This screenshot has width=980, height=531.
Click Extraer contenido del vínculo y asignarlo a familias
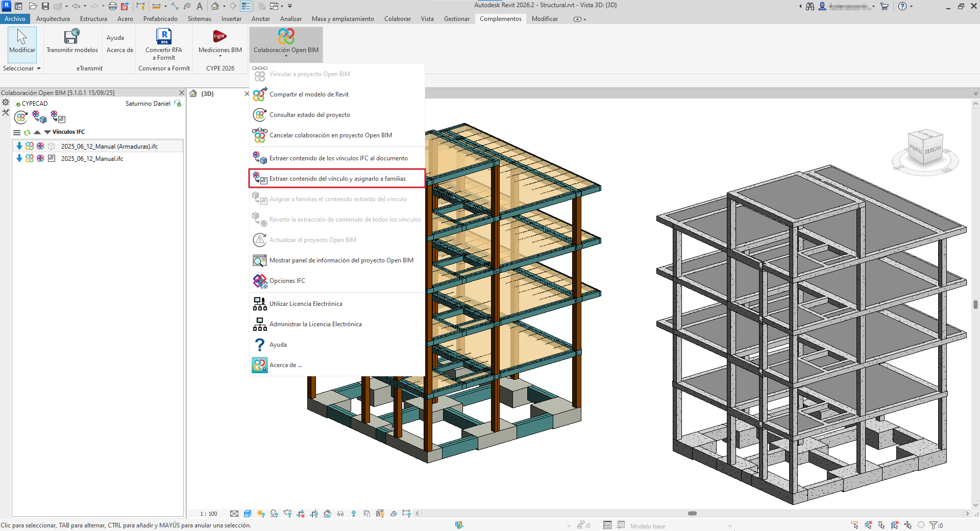[337, 179]
